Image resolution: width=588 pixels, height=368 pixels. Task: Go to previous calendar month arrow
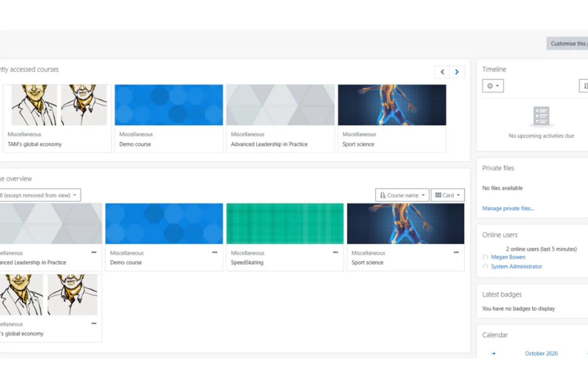click(493, 353)
